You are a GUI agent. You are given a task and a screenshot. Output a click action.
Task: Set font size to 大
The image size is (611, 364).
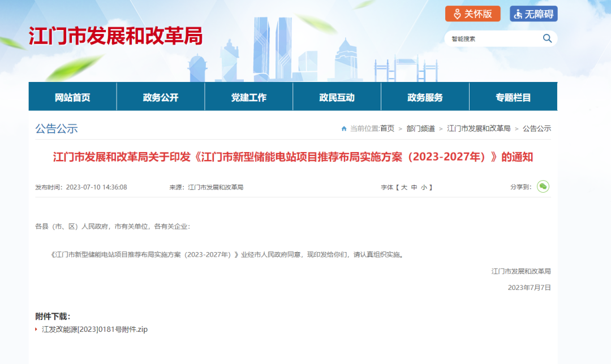(404, 187)
